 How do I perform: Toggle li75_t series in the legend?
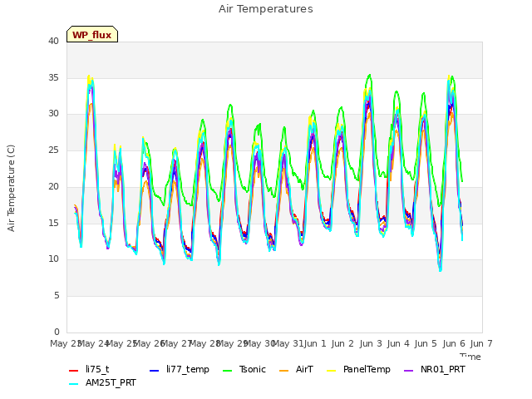(89, 369)
